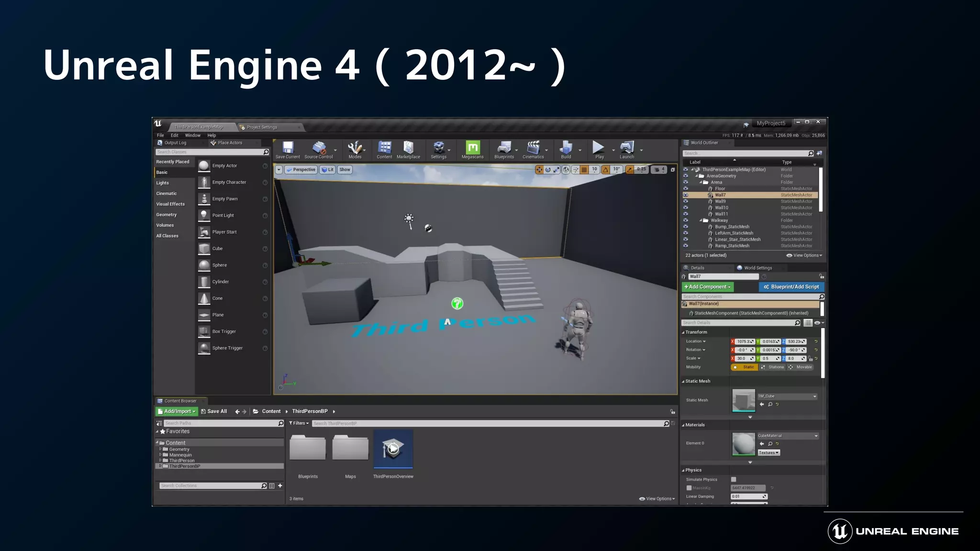Find the CubeMaterial in Content Browser
This screenshot has width=980, height=551.
[x=770, y=444]
